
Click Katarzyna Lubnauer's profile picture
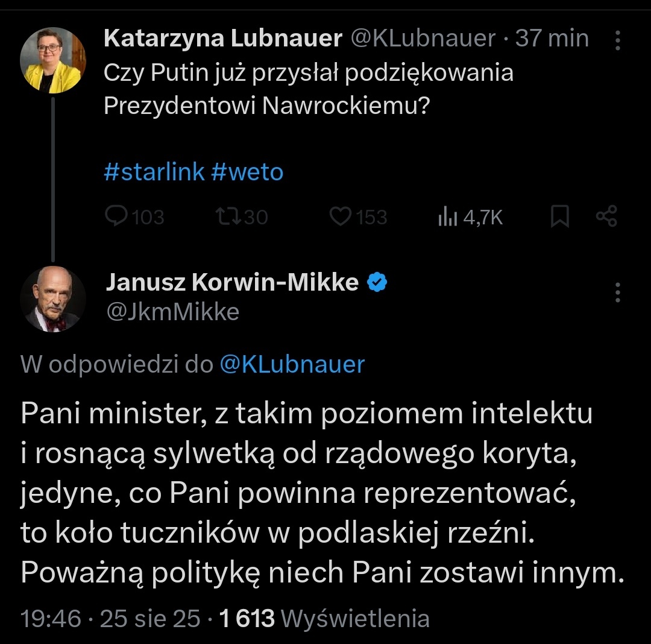tap(53, 60)
